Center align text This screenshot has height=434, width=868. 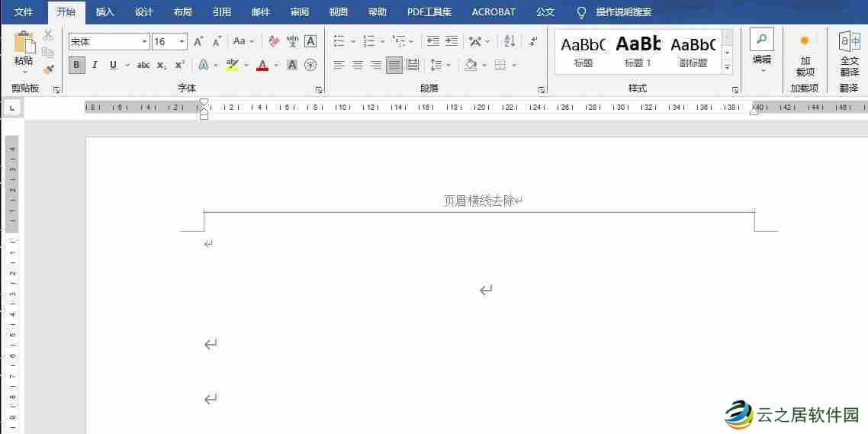pyautogui.click(x=358, y=66)
